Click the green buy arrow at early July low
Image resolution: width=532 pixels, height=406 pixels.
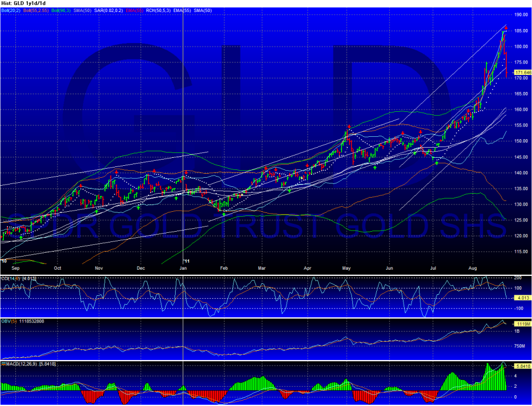point(437,163)
